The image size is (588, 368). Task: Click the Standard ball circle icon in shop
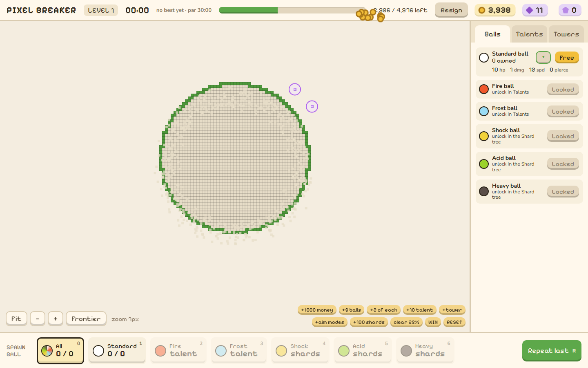484,58
